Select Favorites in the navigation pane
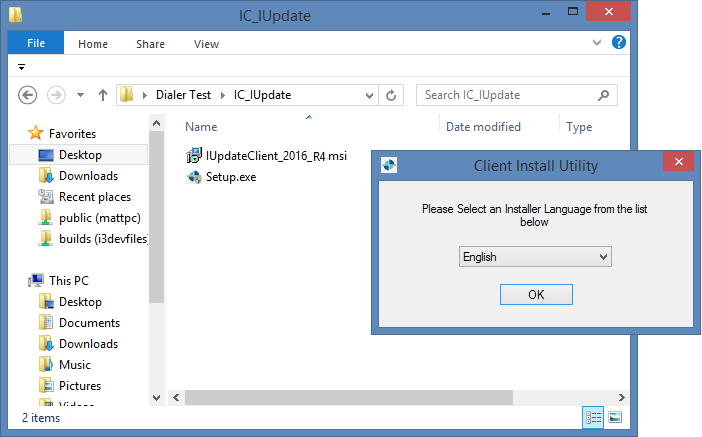 click(x=73, y=133)
